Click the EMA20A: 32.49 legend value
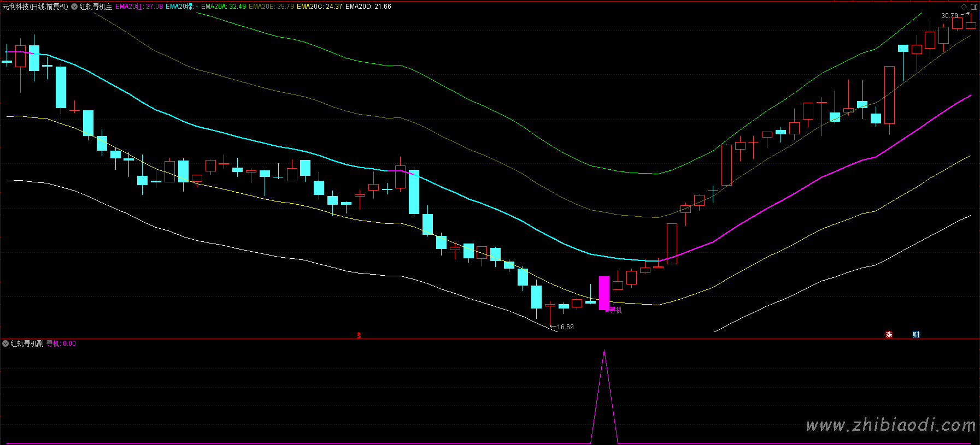 (x=224, y=7)
